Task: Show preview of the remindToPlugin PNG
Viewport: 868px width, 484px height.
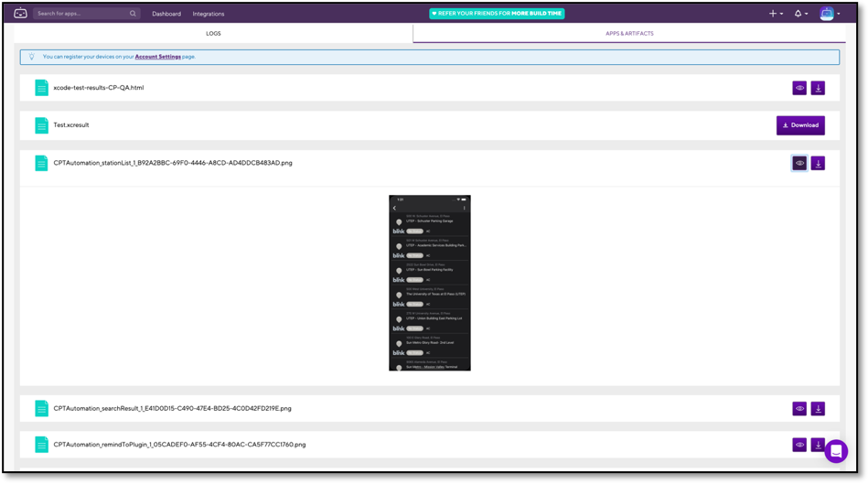Action: (799, 445)
